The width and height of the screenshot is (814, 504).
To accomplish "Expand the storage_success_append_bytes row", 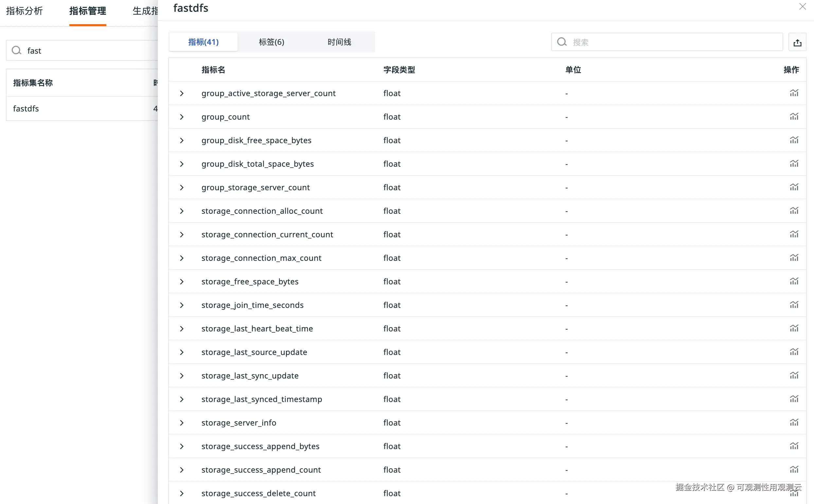I will pyautogui.click(x=182, y=446).
